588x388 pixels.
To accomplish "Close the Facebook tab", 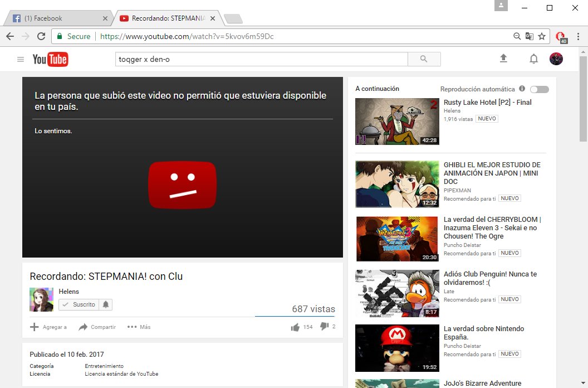I will (x=105, y=18).
